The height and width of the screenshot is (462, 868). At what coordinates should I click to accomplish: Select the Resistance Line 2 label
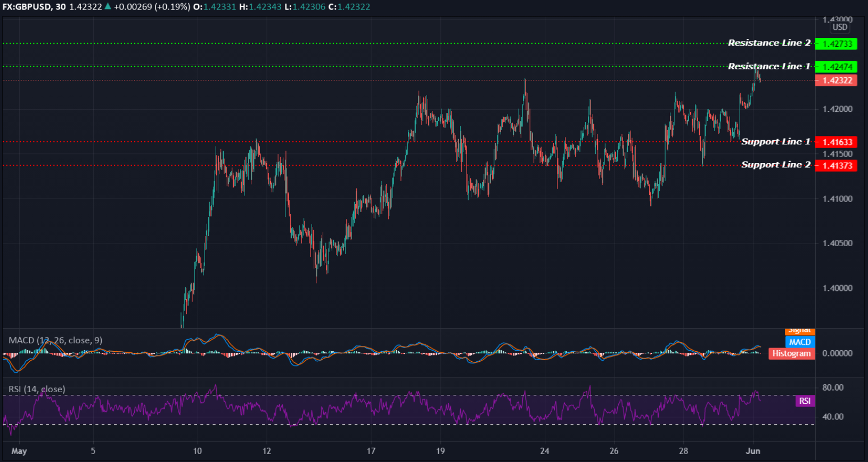click(x=769, y=43)
